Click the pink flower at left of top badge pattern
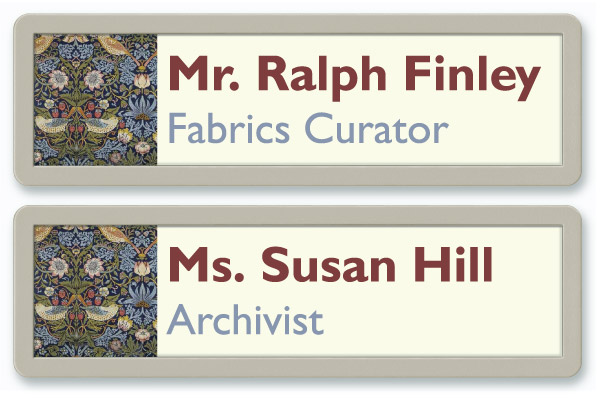This screenshot has width=600, height=398. [58, 80]
